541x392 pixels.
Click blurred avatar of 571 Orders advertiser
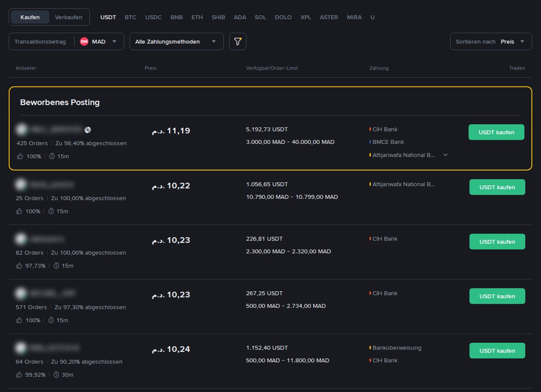20,293
